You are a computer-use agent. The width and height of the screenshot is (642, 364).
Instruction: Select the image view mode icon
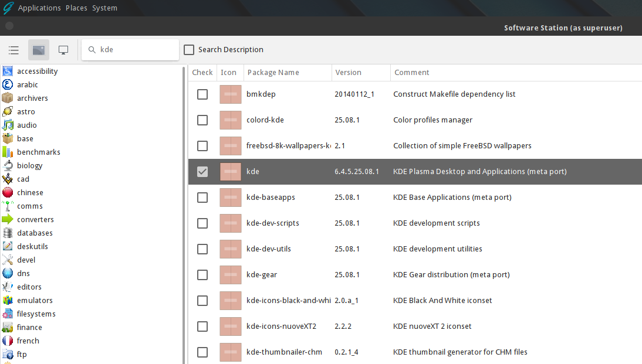tap(38, 50)
